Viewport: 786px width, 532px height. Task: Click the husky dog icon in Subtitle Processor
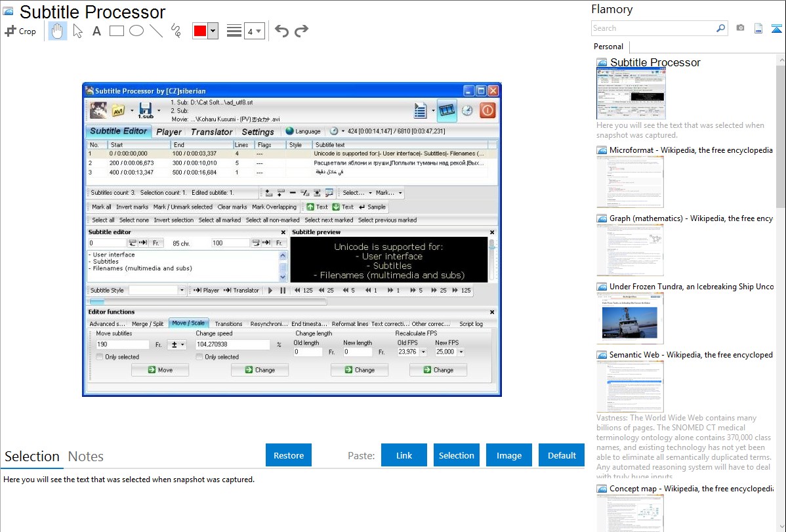98,110
